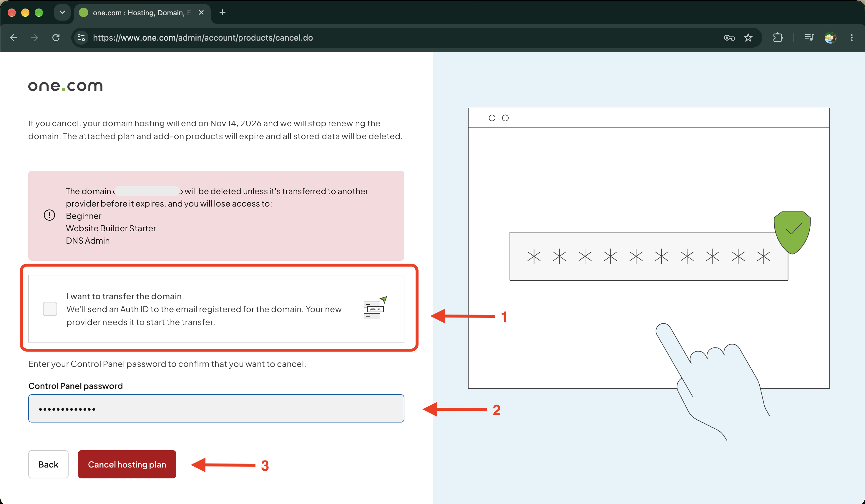Open the site information icon in address bar
This screenshot has width=865, height=504.
point(81,38)
